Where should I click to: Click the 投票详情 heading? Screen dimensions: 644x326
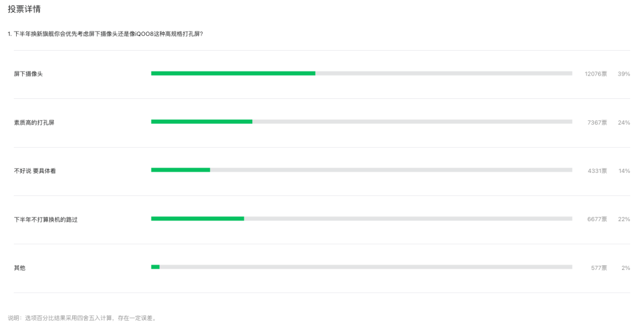point(24,9)
